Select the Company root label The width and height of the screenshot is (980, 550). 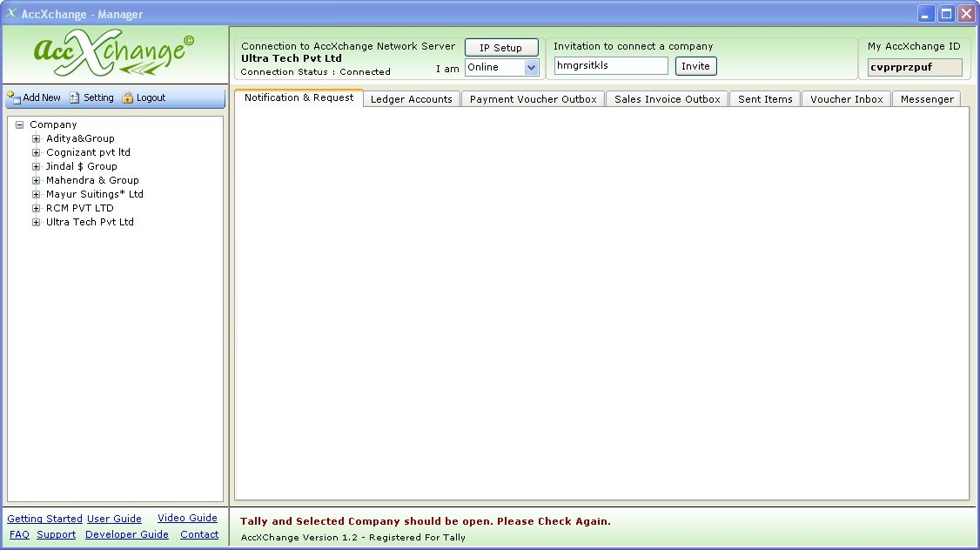pyautogui.click(x=53, y=124)
